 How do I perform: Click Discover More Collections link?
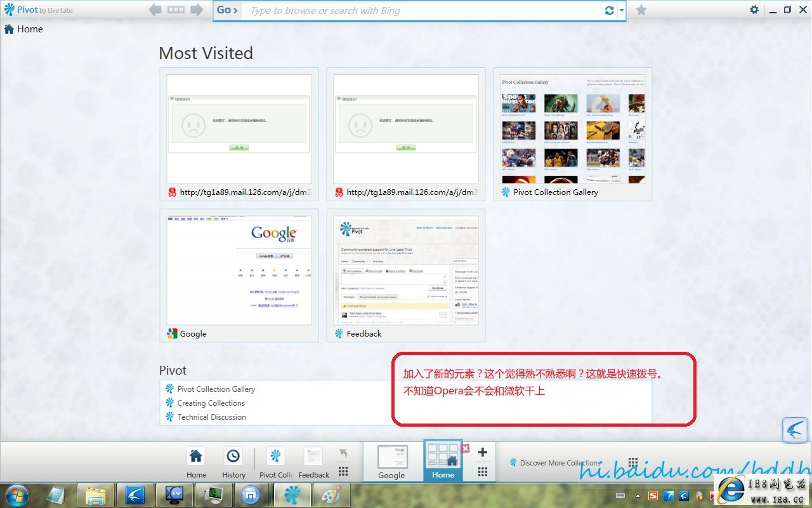click(556, 463)
